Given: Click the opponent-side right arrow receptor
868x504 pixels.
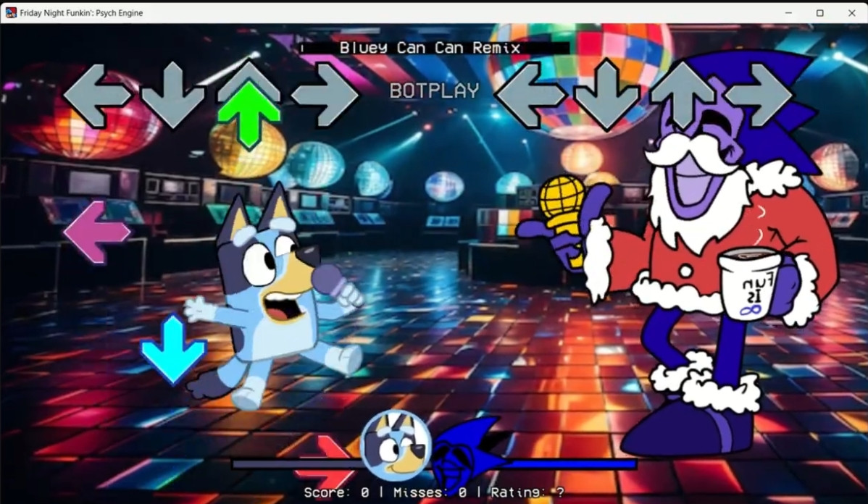Looking at the screenshot, I should [759, 95].
